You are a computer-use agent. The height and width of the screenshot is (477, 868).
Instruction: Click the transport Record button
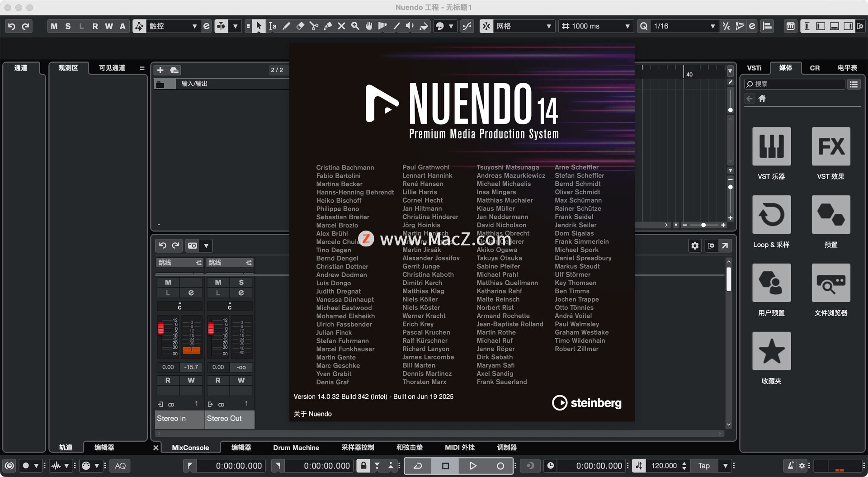click(x=500, y=466)
